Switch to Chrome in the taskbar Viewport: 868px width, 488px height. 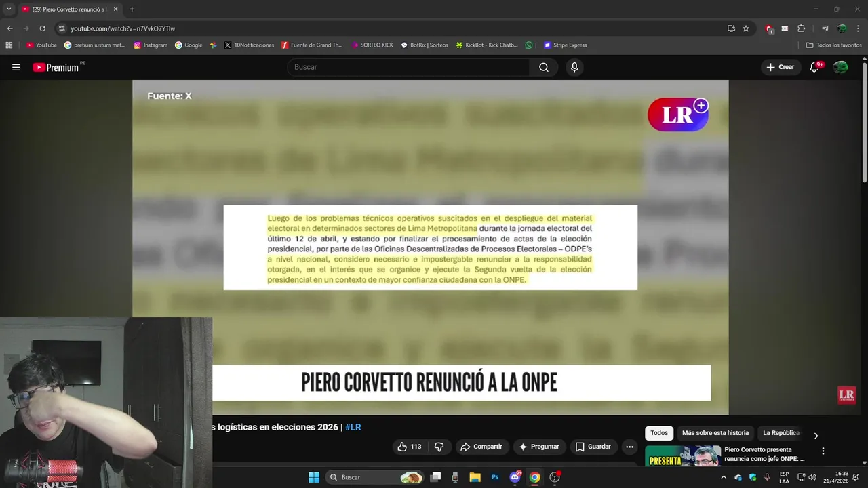(535, 477)
